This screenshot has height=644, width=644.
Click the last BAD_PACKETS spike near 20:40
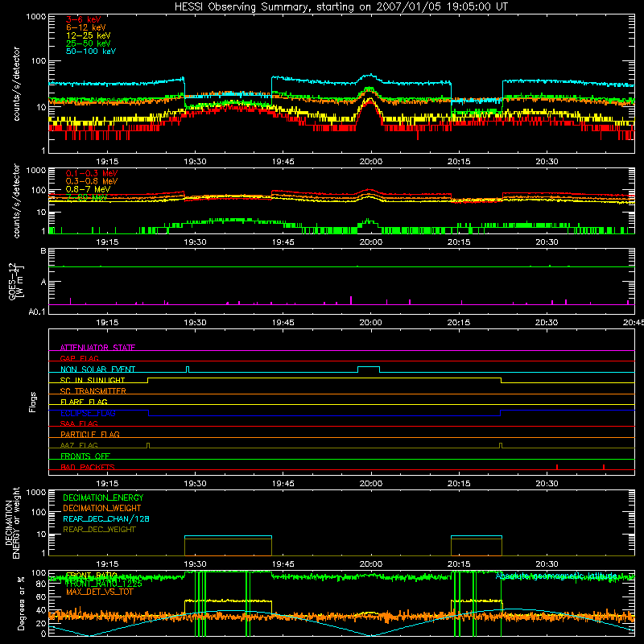[603, 467]
